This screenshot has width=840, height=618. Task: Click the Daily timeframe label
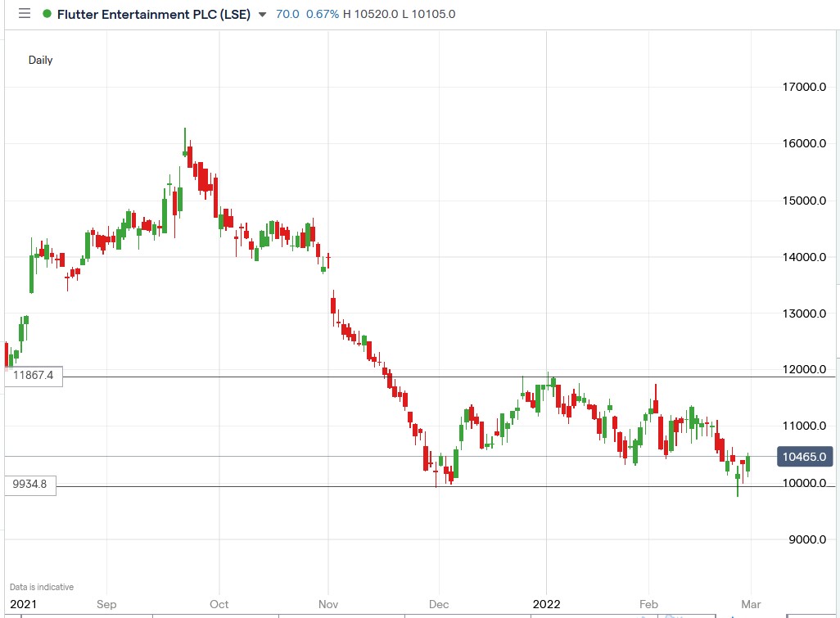coord(41,60)
